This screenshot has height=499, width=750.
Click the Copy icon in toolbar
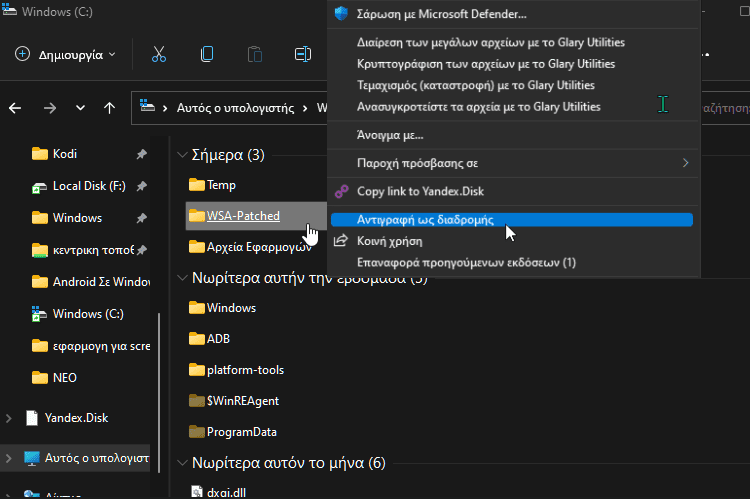pyautogui.click(x=207, y=54)
